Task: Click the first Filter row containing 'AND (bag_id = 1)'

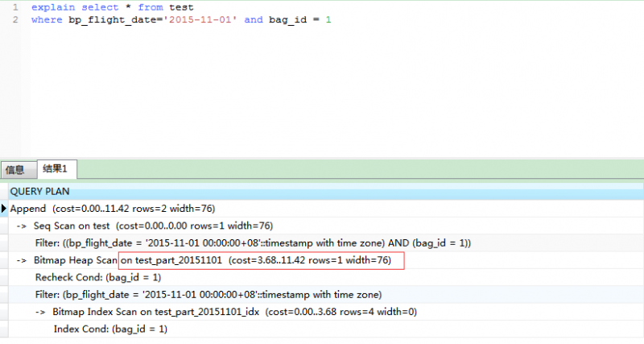Action: click(x=326, y=243)
